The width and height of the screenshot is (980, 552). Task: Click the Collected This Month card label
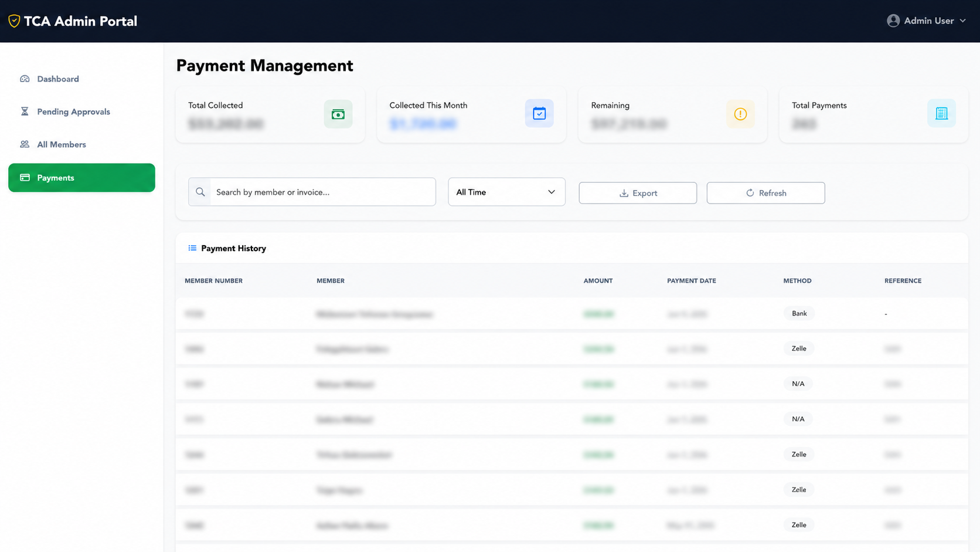point(428,106)
